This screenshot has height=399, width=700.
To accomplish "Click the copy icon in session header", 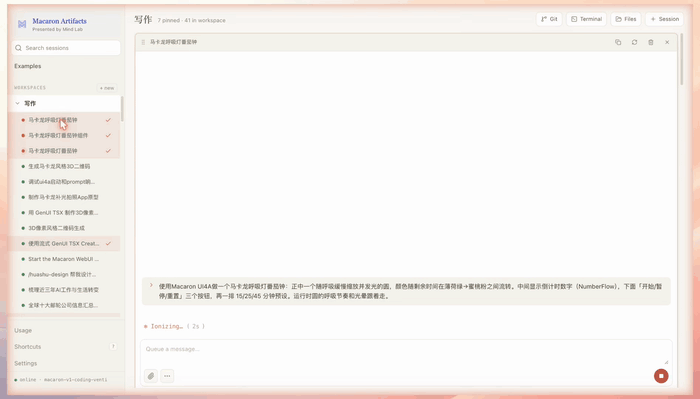I will point(618,42).
